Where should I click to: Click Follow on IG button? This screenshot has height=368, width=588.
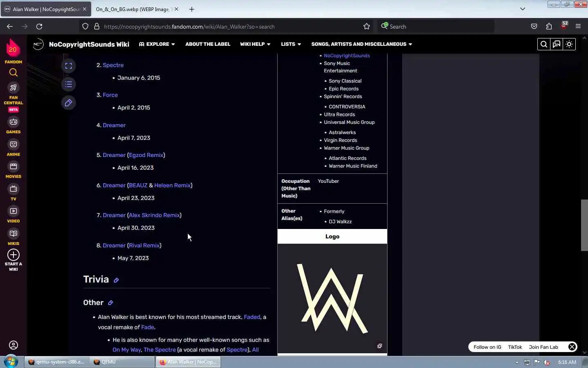pos(487,347)
